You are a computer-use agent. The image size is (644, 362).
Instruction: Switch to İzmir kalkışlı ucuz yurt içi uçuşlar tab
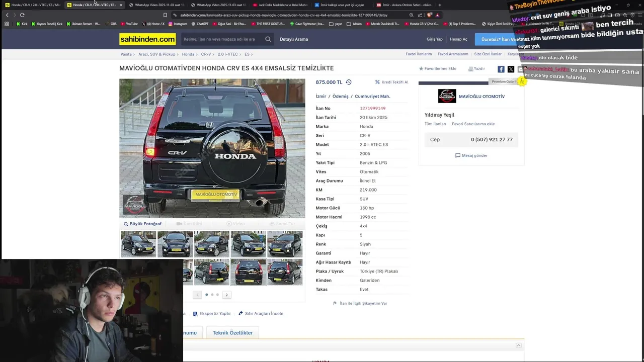click(x=342, y=5)
